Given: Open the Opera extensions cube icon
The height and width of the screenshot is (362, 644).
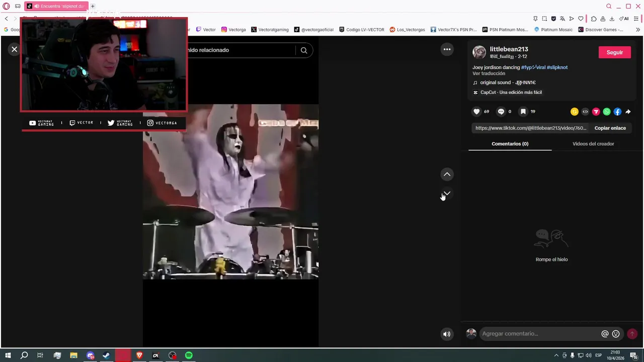Looking at the screenshot, I should click(594, 19).
